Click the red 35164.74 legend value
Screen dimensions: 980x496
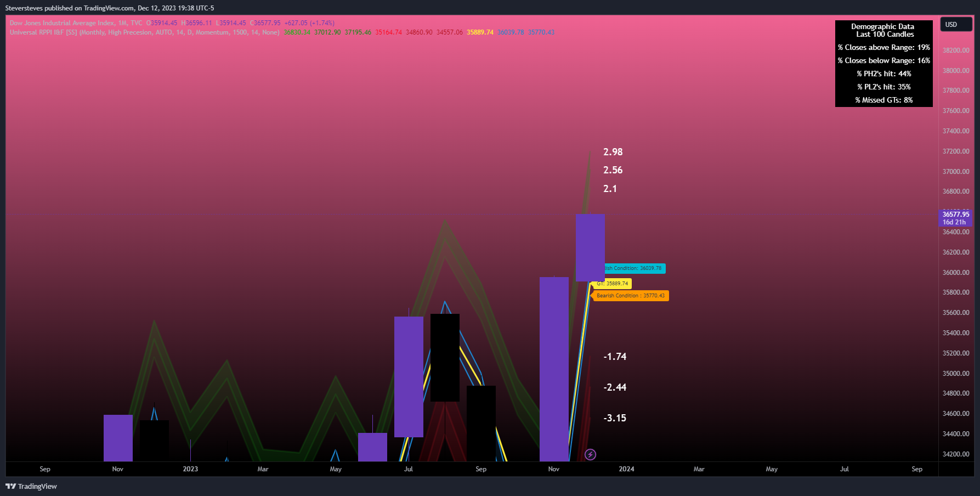388,32
